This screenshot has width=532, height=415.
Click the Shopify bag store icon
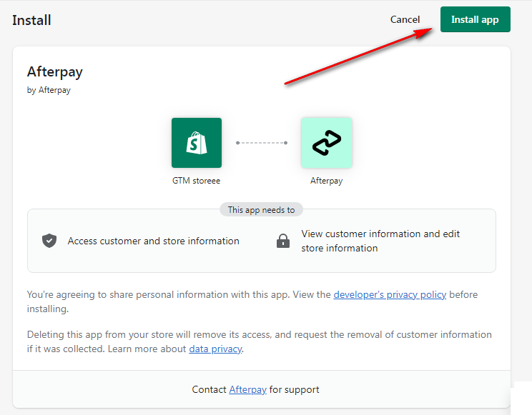[x=197, y=143]
